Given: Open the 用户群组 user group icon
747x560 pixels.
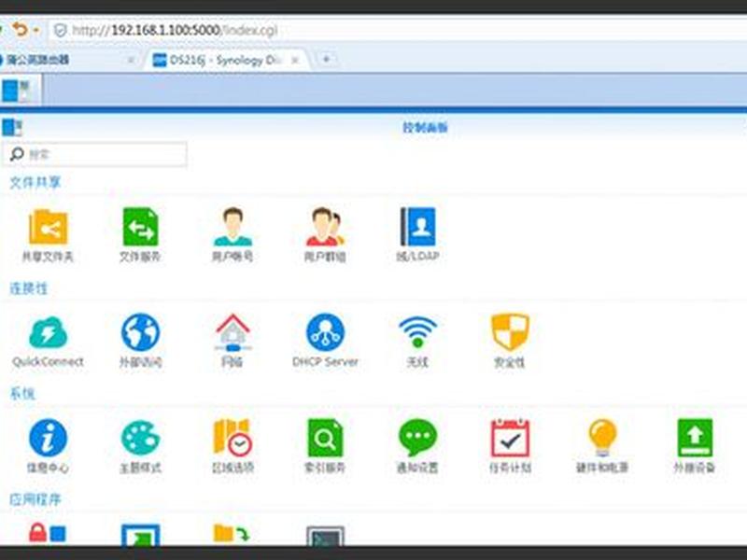Looking at the screenshot, I should pyautogui.click(x=325, y=227).
